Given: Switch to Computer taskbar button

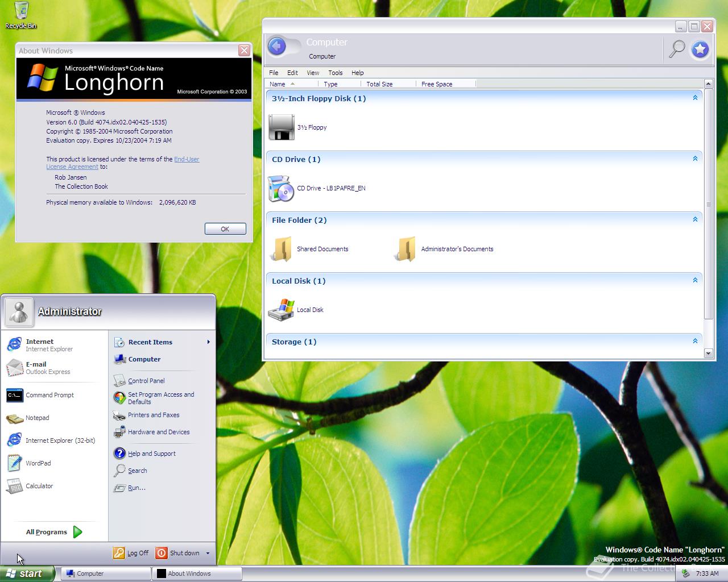Looking at the screenshot, I should (x=106, y=573).
